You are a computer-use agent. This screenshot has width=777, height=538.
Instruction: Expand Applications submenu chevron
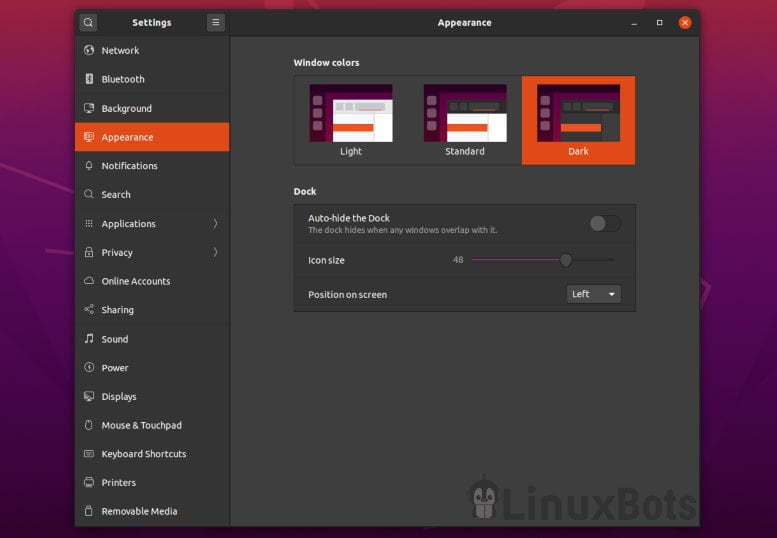pos(215,223)
